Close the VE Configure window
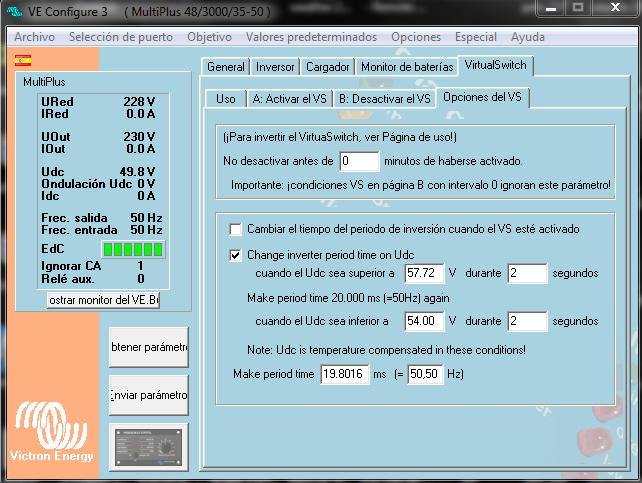The image size is (642, 483). (615, 8)
